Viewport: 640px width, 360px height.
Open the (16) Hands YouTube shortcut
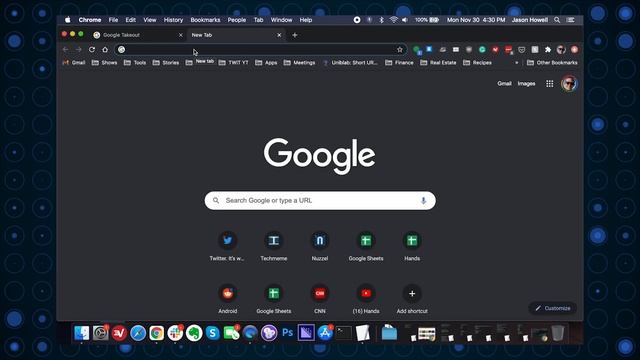(x=366, y=299)
